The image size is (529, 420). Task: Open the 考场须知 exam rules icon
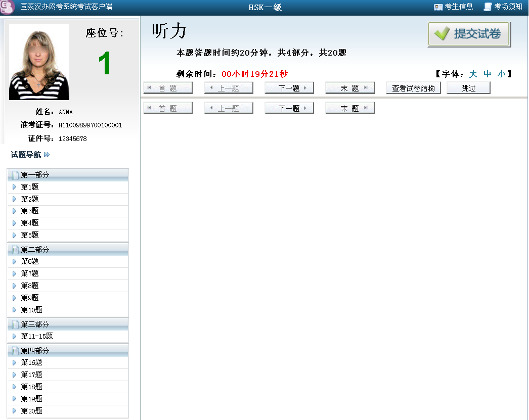pyautogui.click(x=488, y=7)
